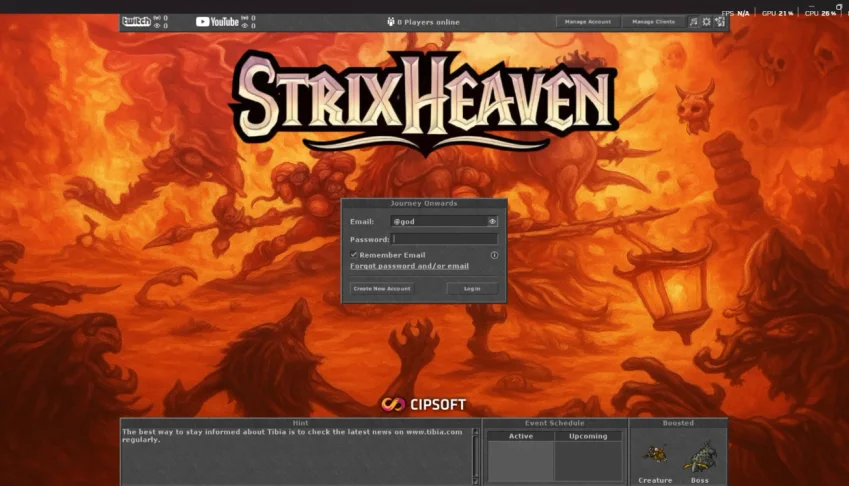Viewport: 849px width, 486px height.
Task: Click the icon right of the settings gear
Action: [x=720, y=22]
